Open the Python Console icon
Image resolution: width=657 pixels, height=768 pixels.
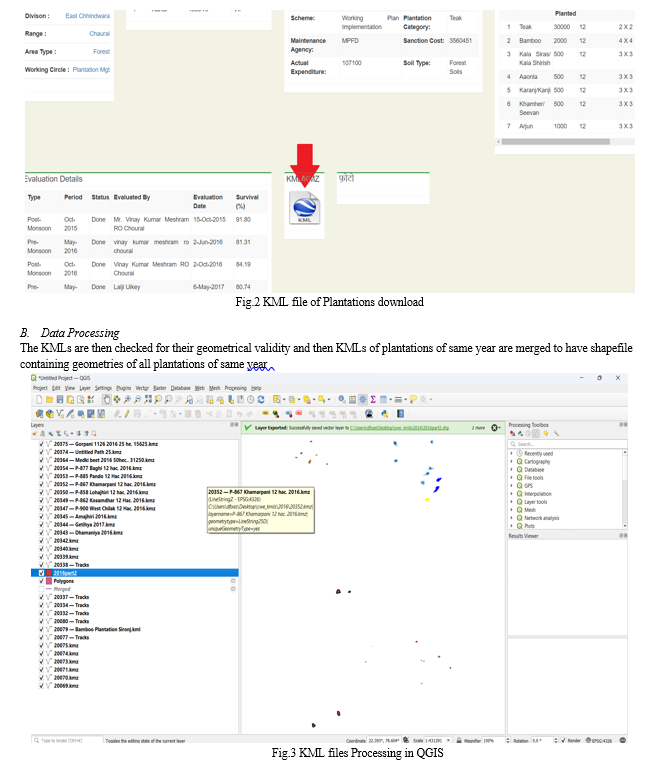tap(385, 413)
